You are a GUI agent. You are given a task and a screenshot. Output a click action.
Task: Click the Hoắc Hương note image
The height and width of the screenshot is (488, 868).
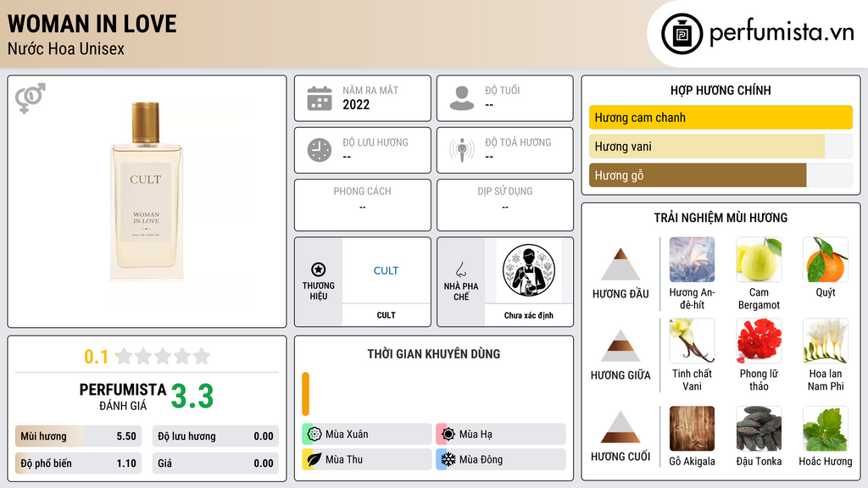[x=826, y=429]
